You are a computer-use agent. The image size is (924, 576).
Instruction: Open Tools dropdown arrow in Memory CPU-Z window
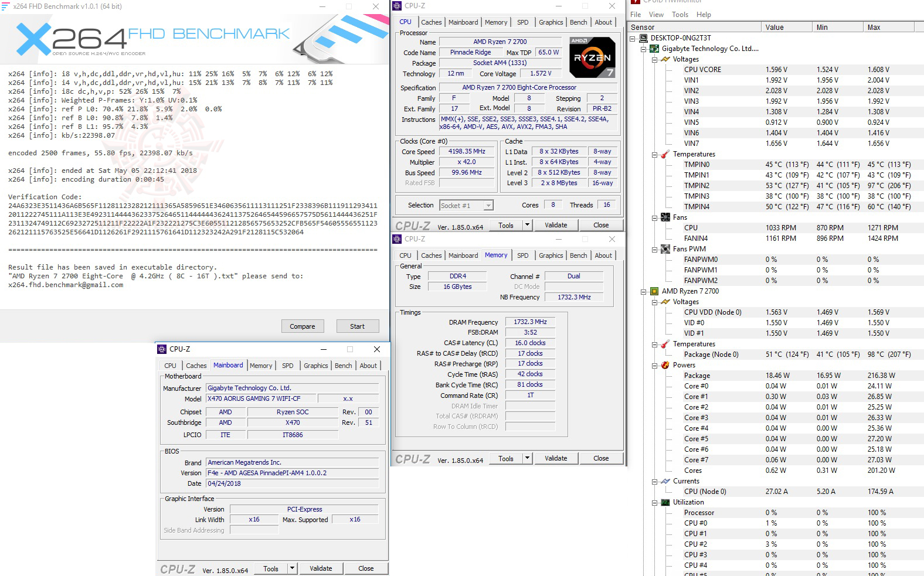click(527, 458)
